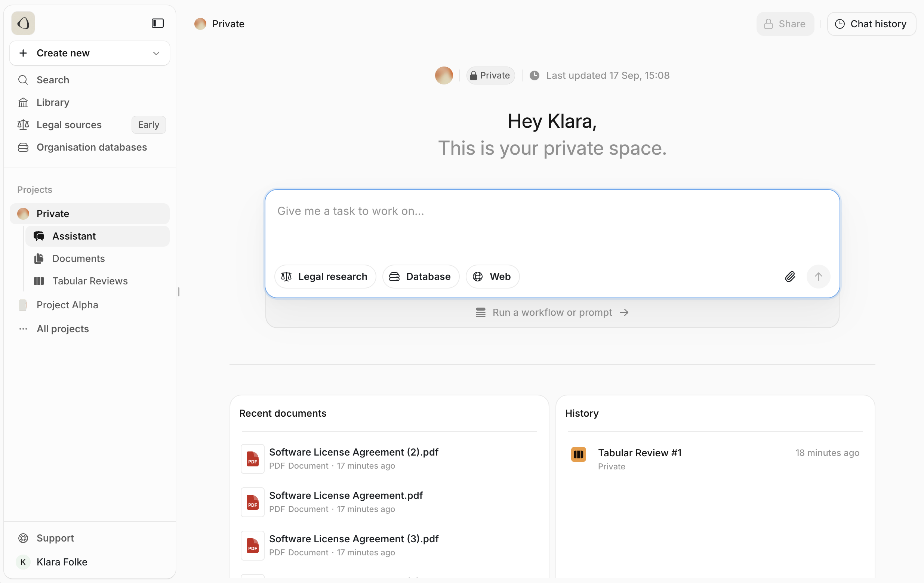Open the Tabular Review #1 history icon
This screenshot has height=583, width=924.
pyautogui.click(x=578, y=454)
